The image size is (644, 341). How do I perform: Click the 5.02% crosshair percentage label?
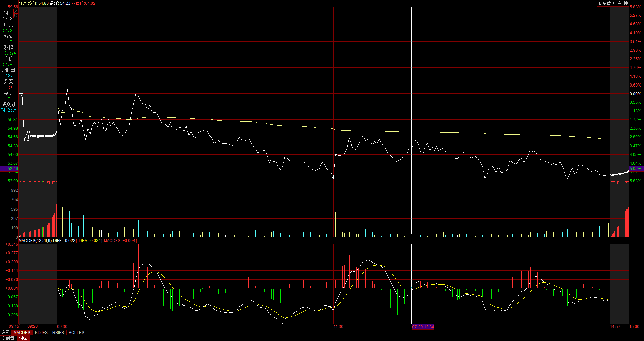(x=635, y=169)
